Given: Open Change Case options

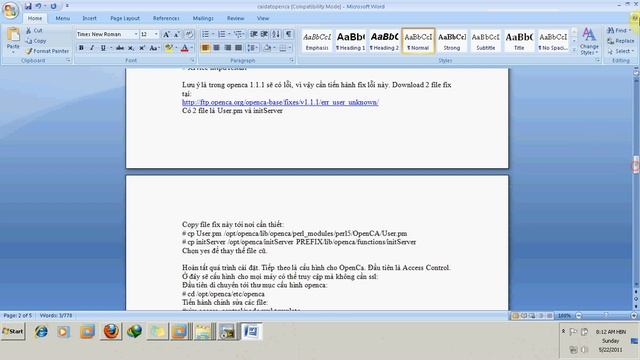Looking at the screenshot, I should (x=154, y=48).
